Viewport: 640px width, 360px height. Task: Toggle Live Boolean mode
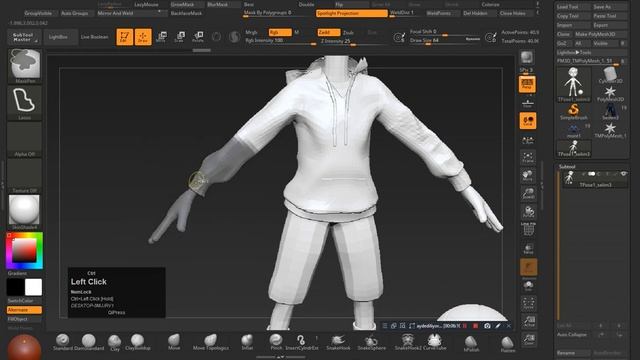(x=94, y=37)
